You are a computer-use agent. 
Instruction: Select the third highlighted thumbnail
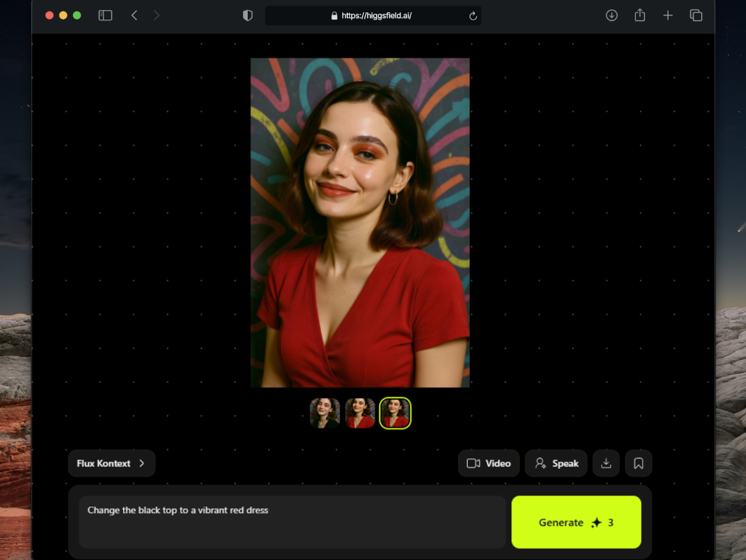(x=395, y=413)
